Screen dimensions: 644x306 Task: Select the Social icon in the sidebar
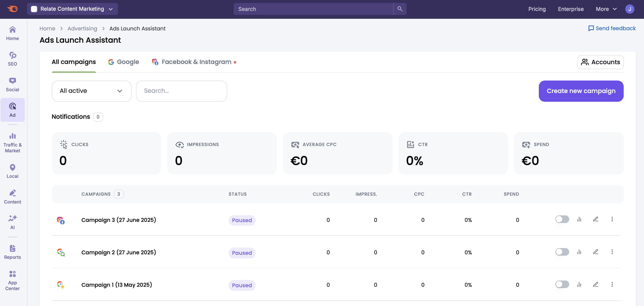(x=13, y=84)
